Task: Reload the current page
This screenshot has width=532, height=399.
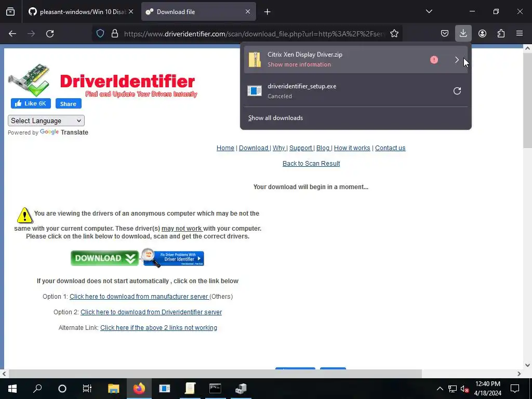Action: click(50, 34)
